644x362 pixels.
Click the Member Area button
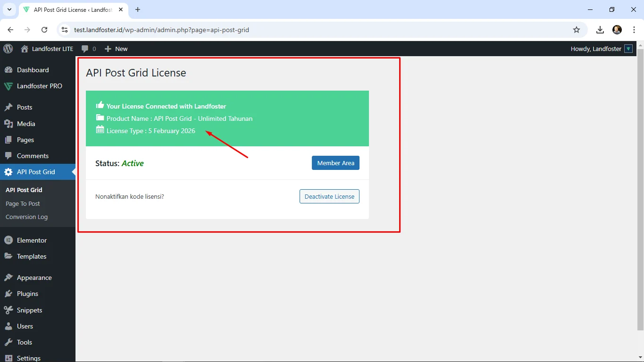coord(335,163)
